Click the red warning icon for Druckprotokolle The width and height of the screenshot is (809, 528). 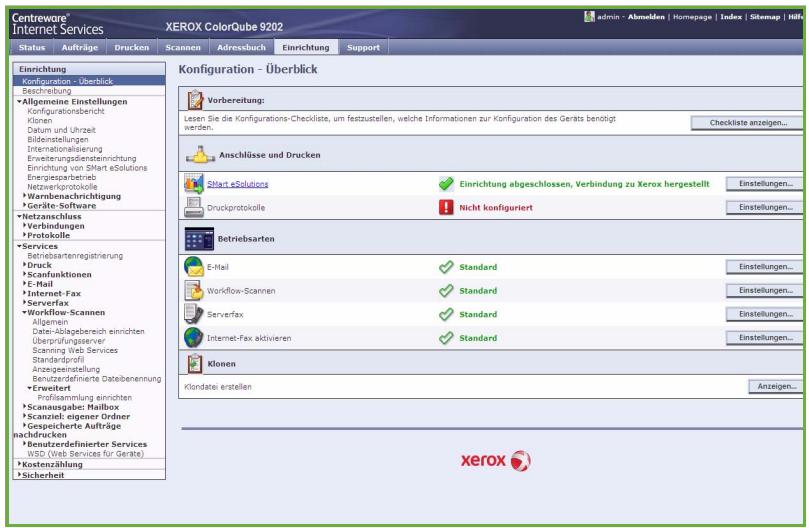(x=446, y=207)
